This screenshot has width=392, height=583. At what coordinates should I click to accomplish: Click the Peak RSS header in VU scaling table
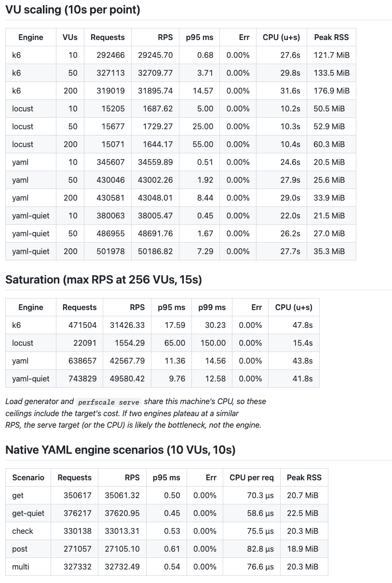point(331,37)
